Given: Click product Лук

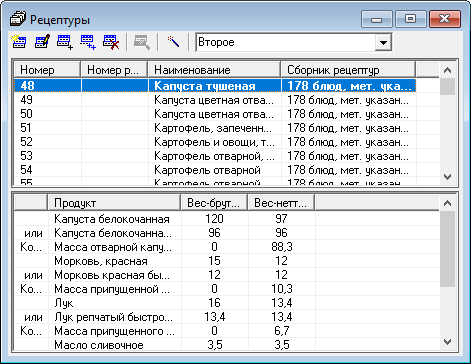Looking at the screenshot, I should coord(63,303).
